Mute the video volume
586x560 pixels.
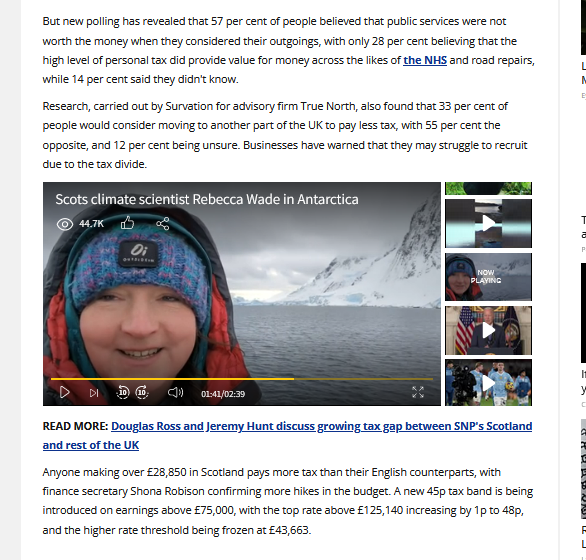tap(175, 392)
